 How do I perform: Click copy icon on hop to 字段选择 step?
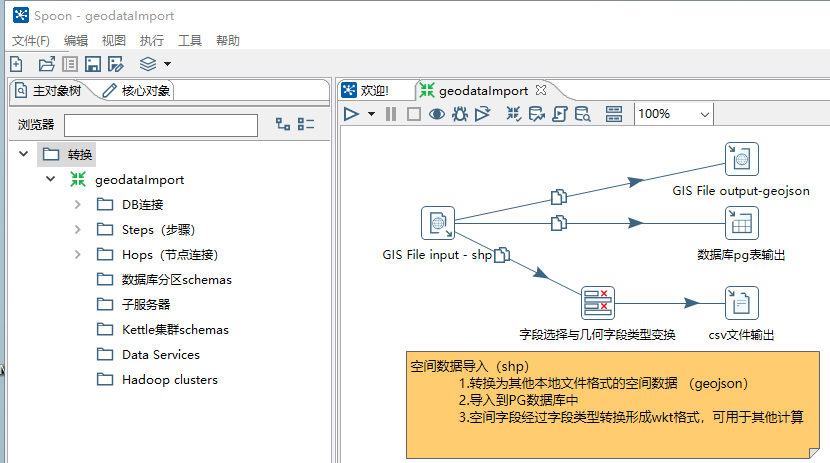[x=502, y=255]
